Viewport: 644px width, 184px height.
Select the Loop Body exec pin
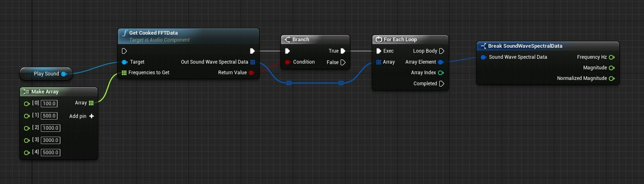tap(441, 51)
